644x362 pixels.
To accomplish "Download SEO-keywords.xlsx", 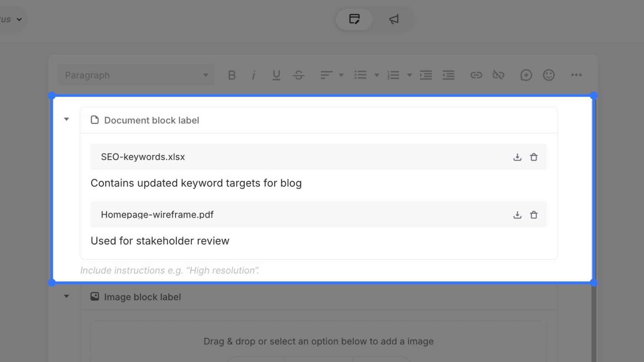I will point(517,157).
